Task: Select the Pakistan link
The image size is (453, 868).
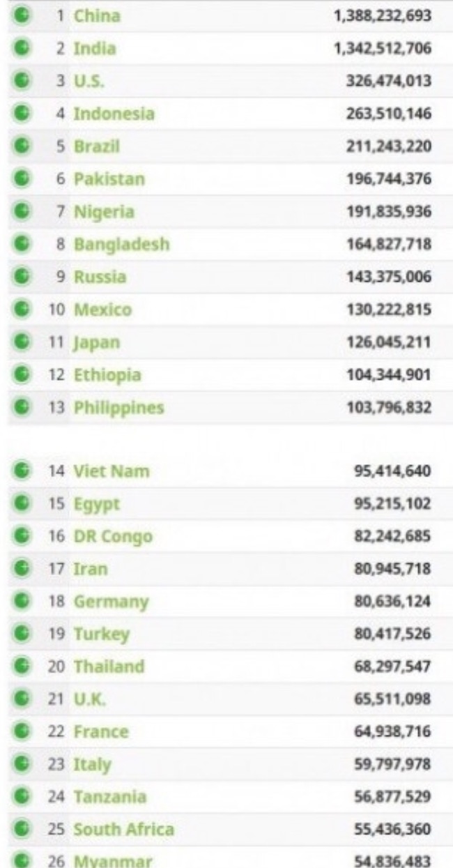Action: [110, 179]
